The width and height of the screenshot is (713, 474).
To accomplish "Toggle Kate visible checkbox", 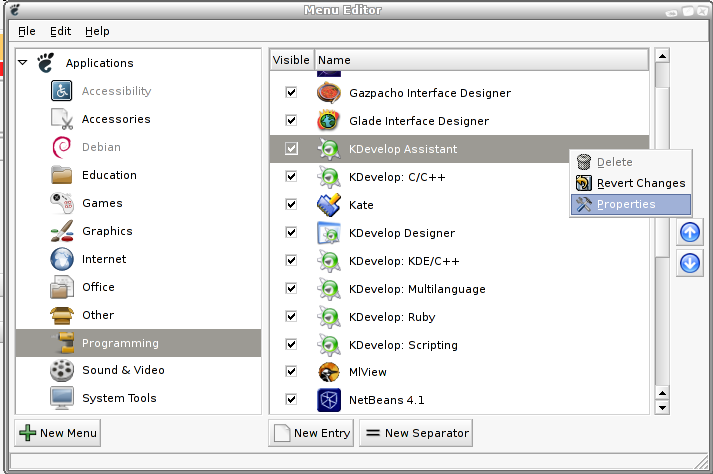I will click(291, 204).
